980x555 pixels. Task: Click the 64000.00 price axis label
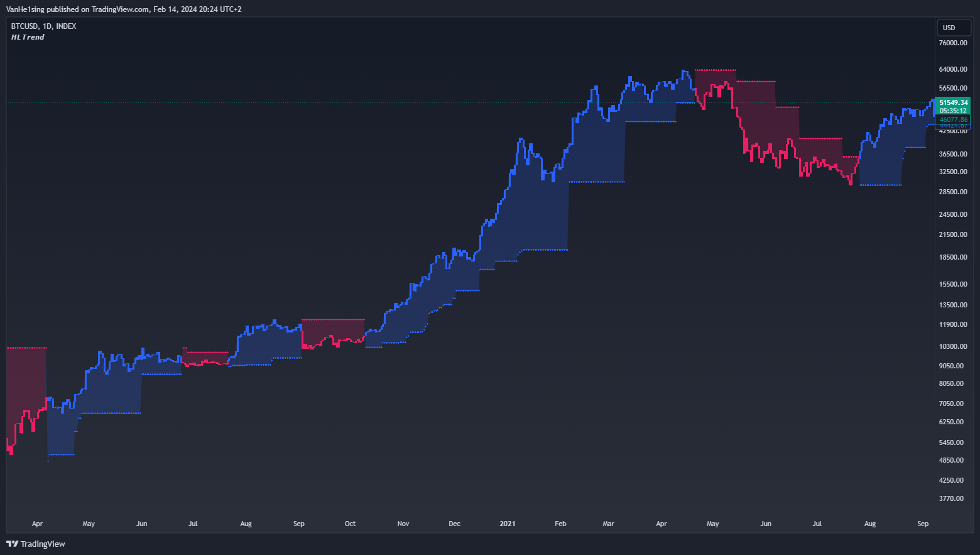point(953,69)
